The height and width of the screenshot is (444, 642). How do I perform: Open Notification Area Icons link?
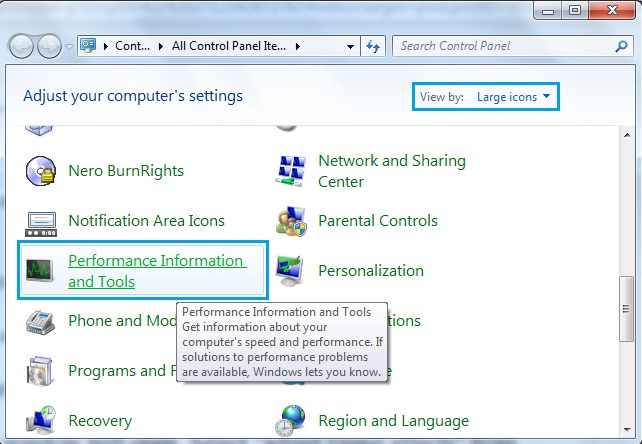tap(146, 221)
